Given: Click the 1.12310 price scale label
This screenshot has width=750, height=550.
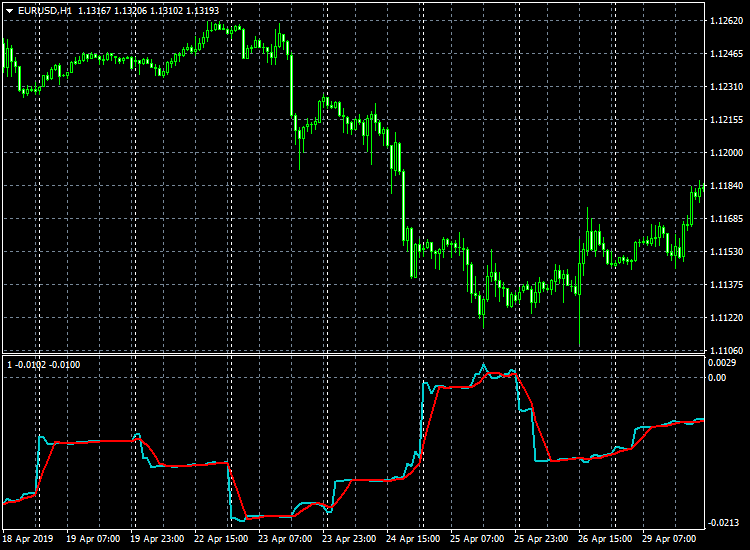Looking at the screenshot, I should 727,87.
